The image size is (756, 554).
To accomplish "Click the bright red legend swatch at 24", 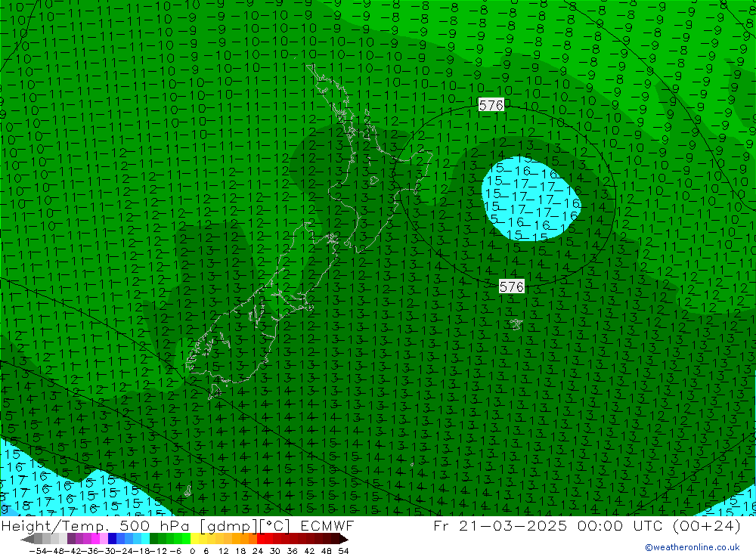I will 261,538.
